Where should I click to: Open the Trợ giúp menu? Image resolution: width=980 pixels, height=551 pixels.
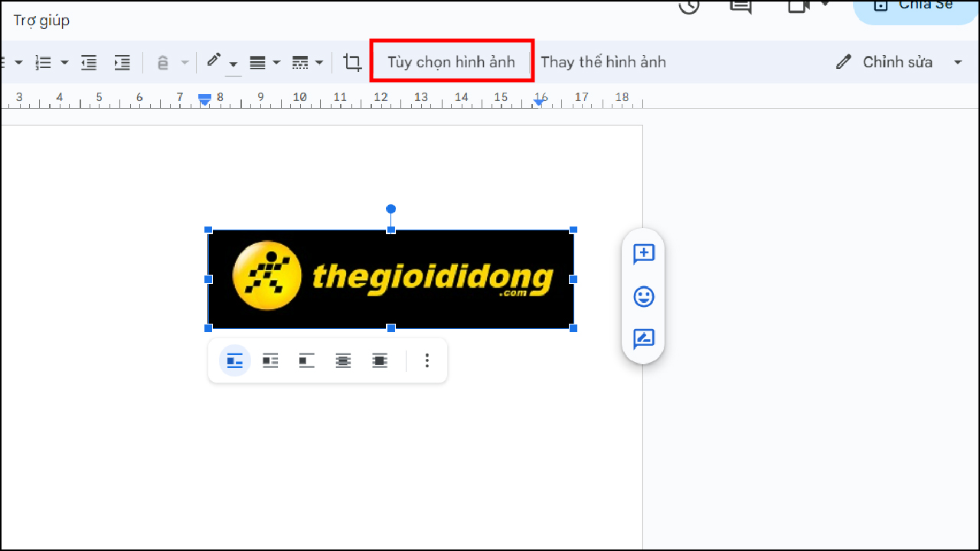pyautogui.click(x=41, y=21)
